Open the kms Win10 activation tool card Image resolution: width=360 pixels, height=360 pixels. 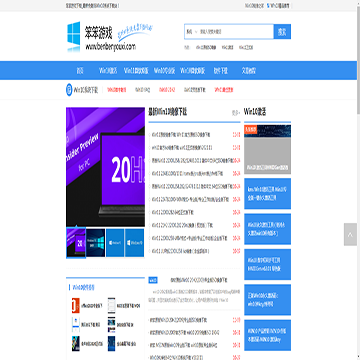(267, 194)
